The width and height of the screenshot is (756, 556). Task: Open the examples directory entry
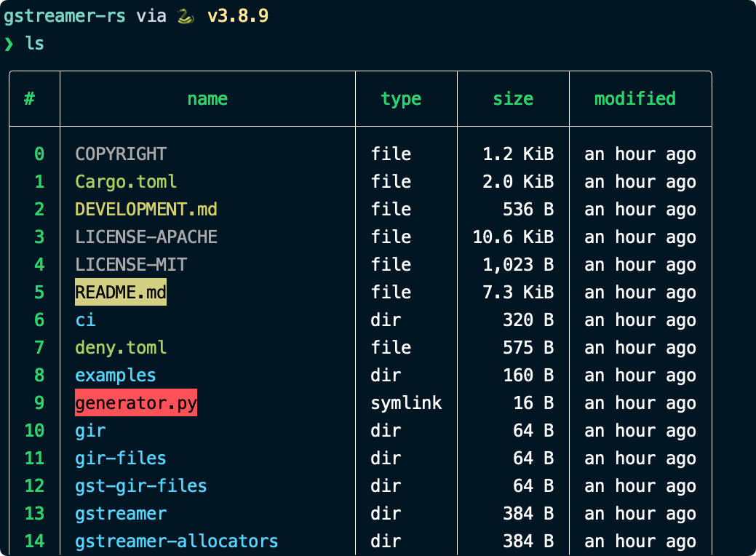coord(115,375)
